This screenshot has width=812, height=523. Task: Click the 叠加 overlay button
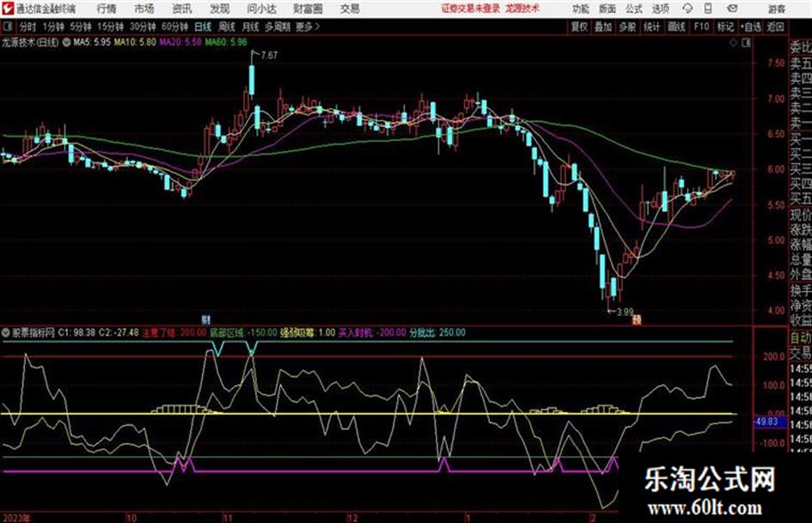603,27
